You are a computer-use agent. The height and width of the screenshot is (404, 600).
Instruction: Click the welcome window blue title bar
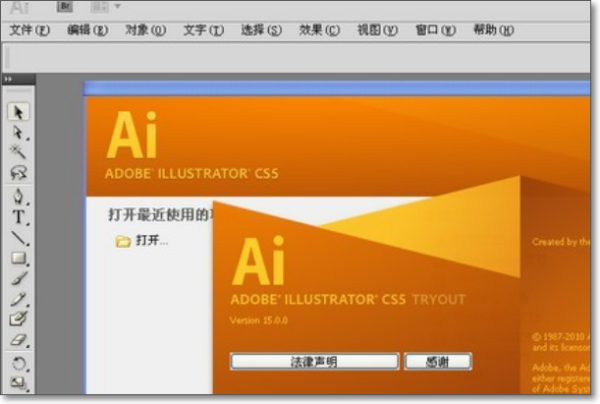coord(337,88)
